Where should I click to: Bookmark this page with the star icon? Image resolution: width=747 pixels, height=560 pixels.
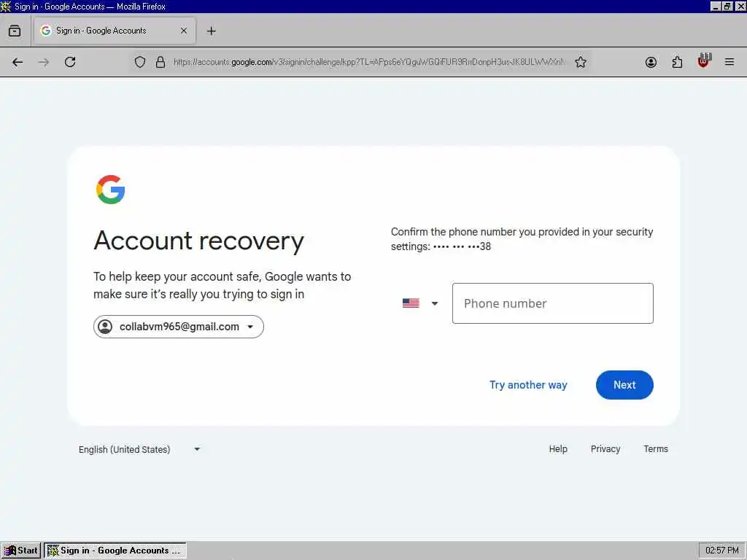tap(580, 62)
